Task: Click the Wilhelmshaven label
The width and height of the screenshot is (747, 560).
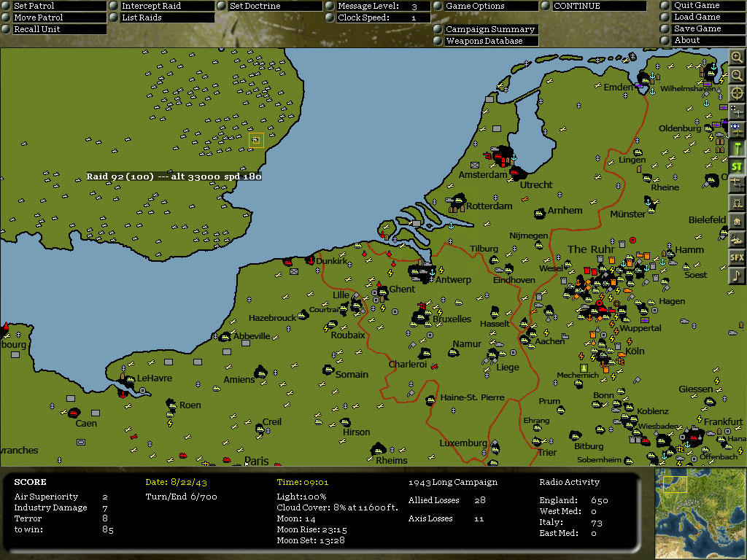Action: [688, 88]
